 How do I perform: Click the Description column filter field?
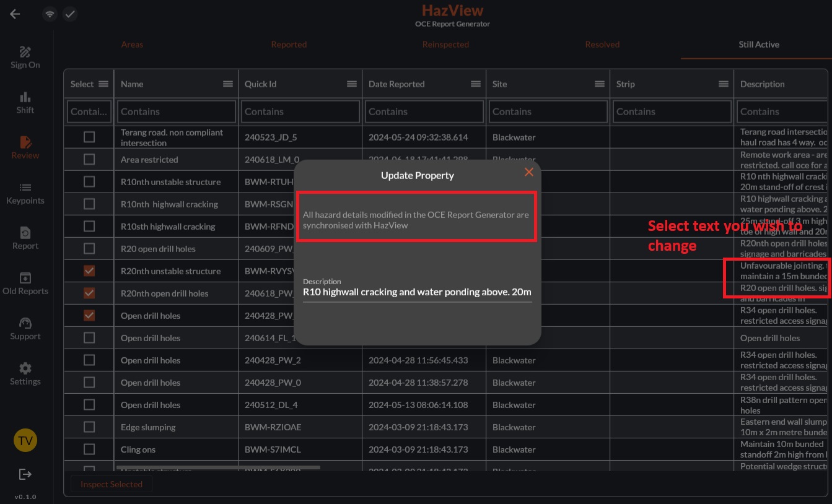[783, 111]
